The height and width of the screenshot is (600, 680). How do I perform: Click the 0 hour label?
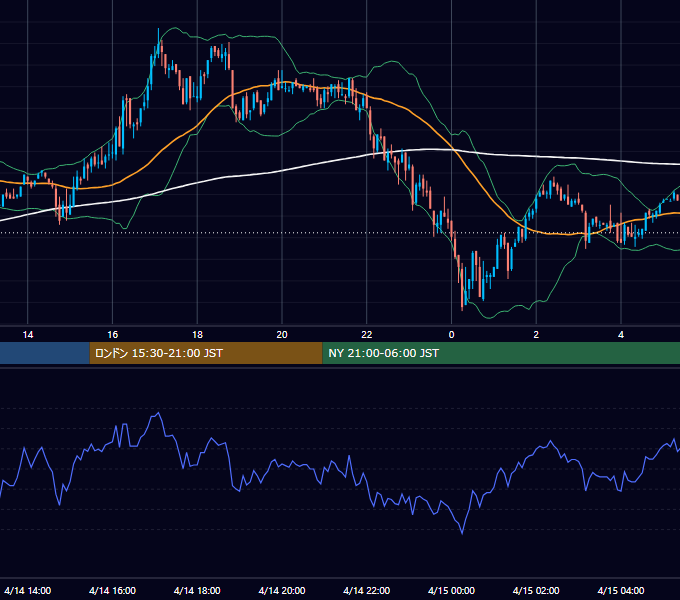coord(451,335)
